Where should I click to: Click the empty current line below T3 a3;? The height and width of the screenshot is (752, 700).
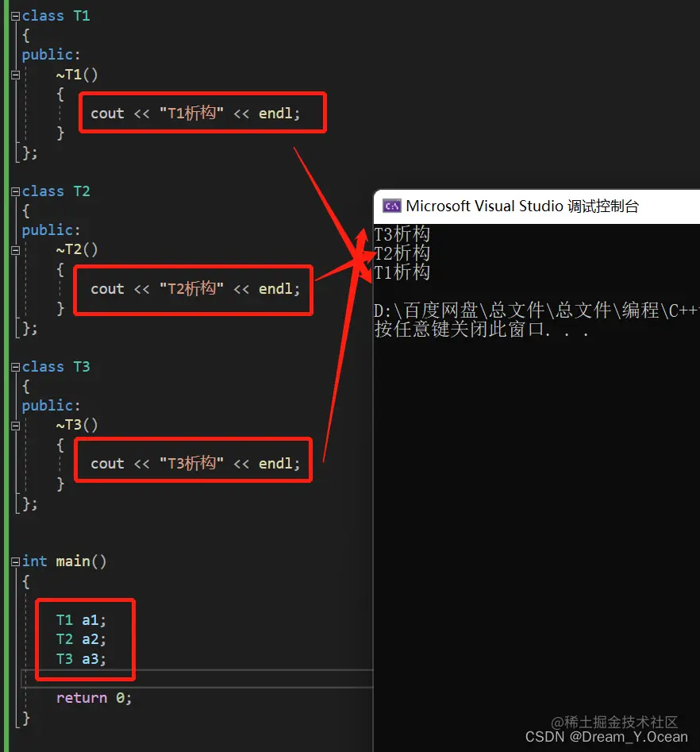[198, 679]
